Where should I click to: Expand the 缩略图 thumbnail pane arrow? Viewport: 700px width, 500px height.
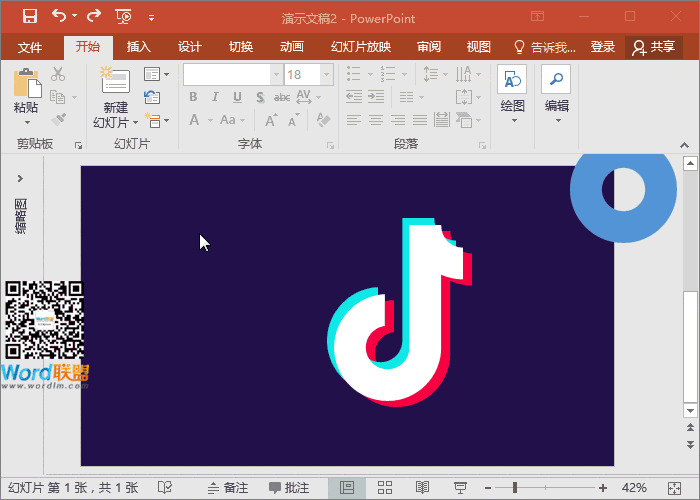tap(20, 179)
